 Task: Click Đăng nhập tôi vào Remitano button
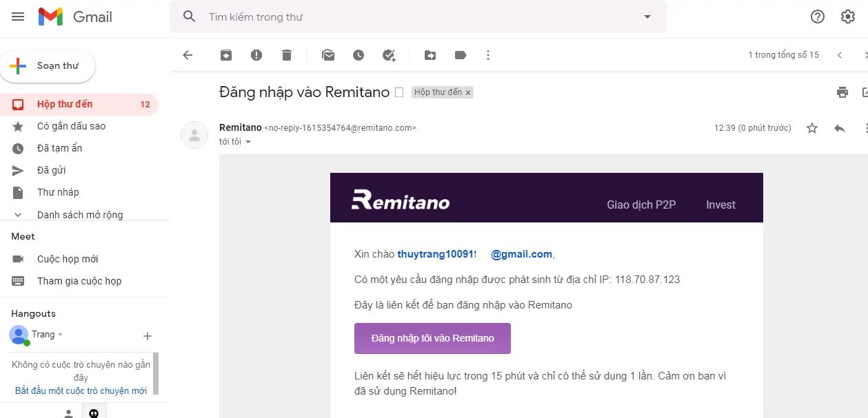click(432, 338)
